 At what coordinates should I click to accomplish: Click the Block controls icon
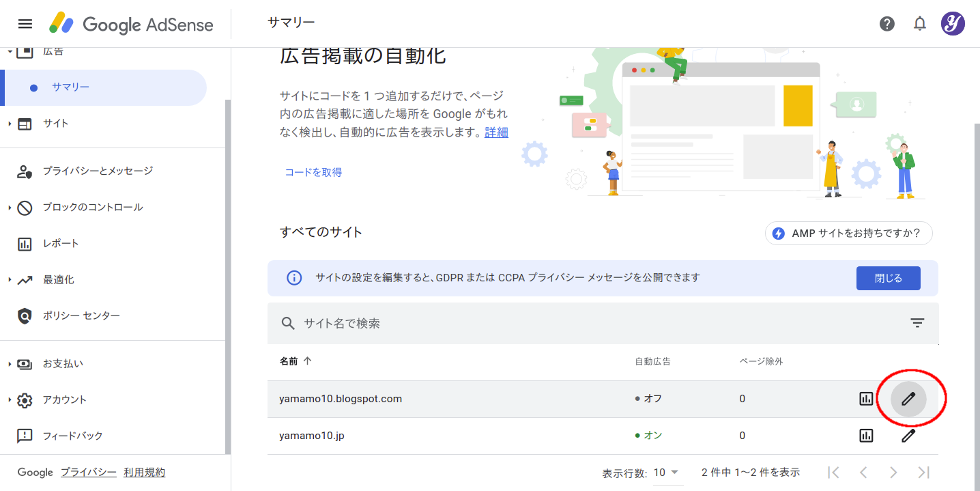point(25,208)
